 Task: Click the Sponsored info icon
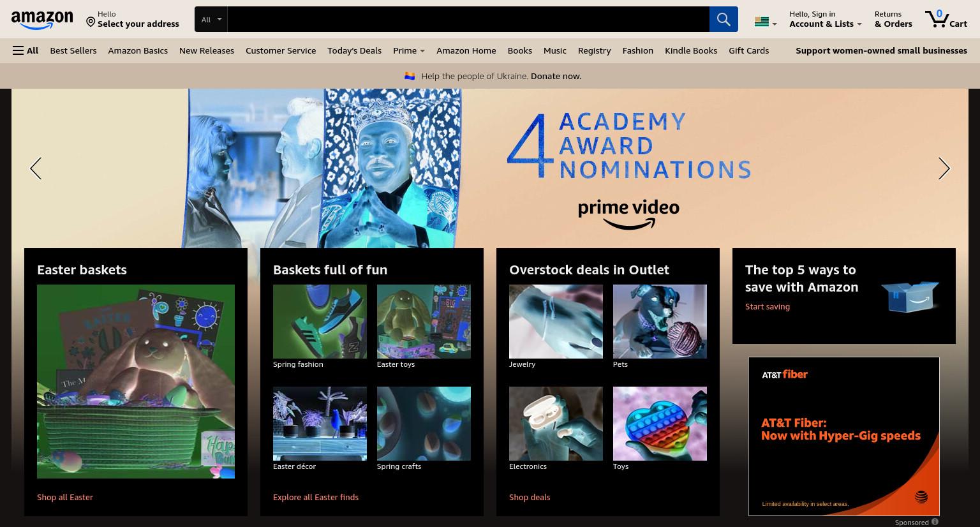(935, 522)
